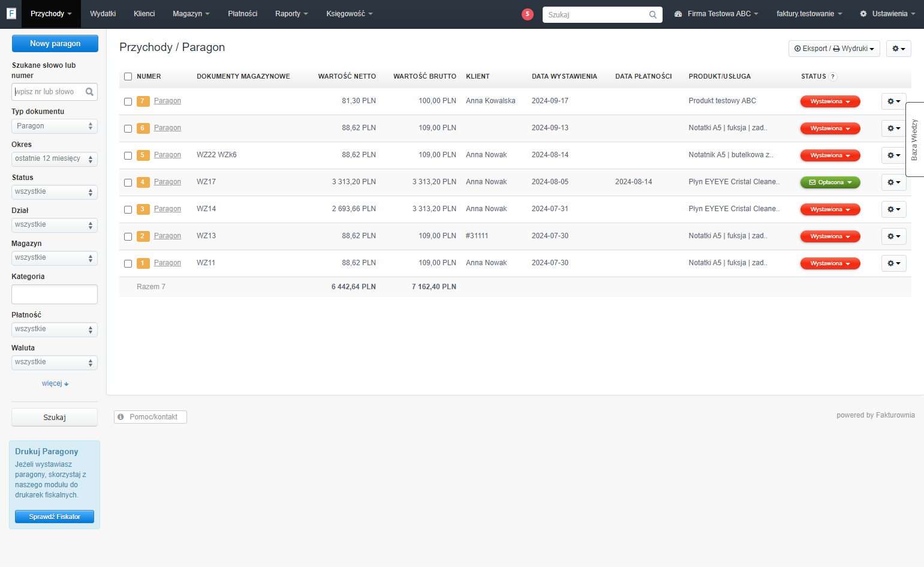Expand more filters with więcej link
924x567 pixels.
click(55, 383)
